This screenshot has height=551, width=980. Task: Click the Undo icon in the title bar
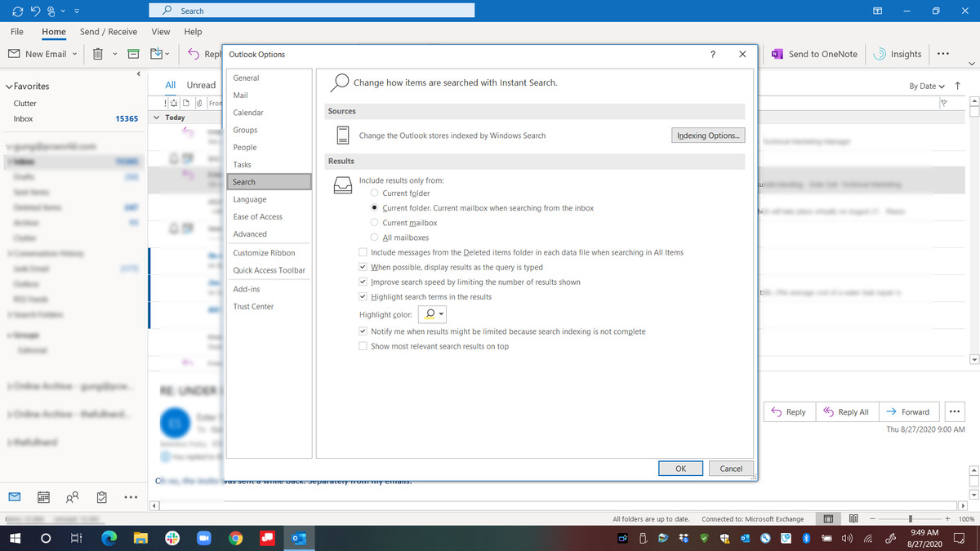(x=36, y=11)
